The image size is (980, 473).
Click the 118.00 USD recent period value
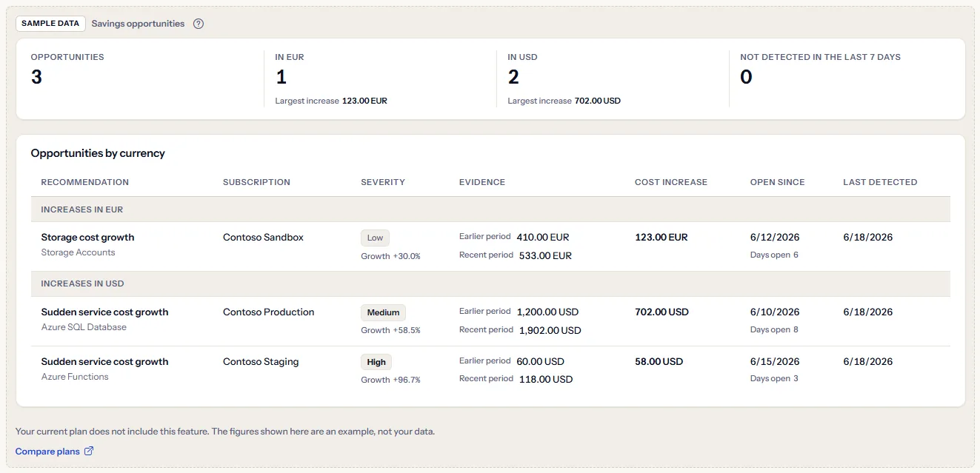(x=546, y=379)
